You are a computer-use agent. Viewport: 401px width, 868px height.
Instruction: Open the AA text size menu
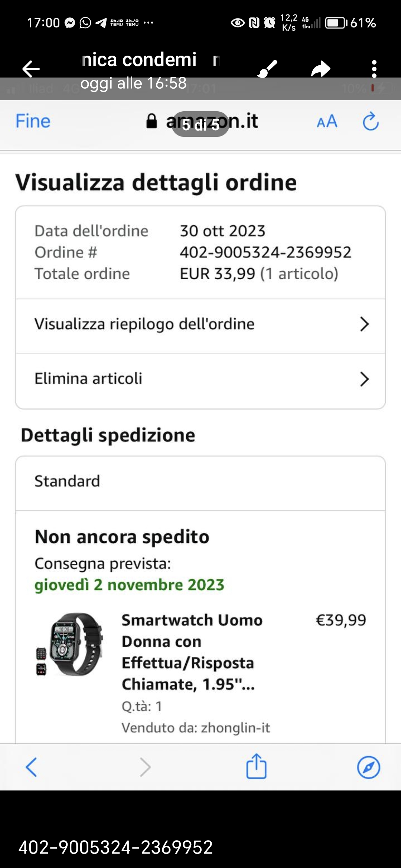[x=327, y=121]
